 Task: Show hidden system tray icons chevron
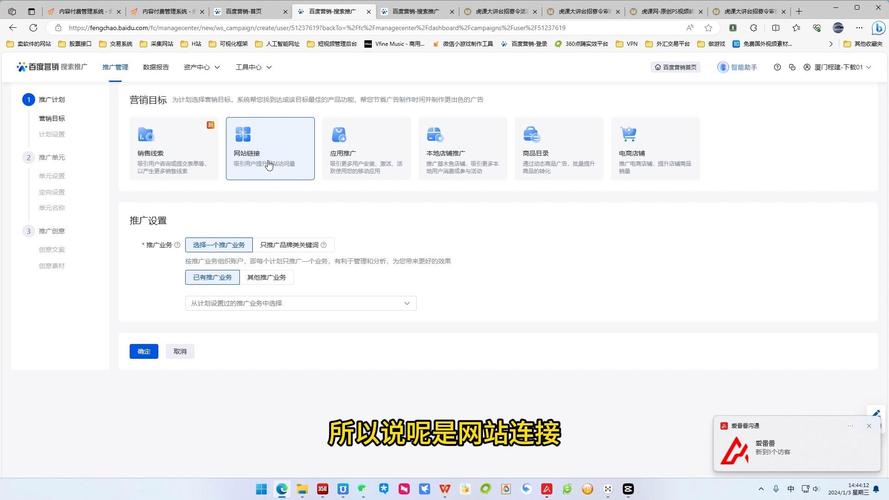click(761, 489)
